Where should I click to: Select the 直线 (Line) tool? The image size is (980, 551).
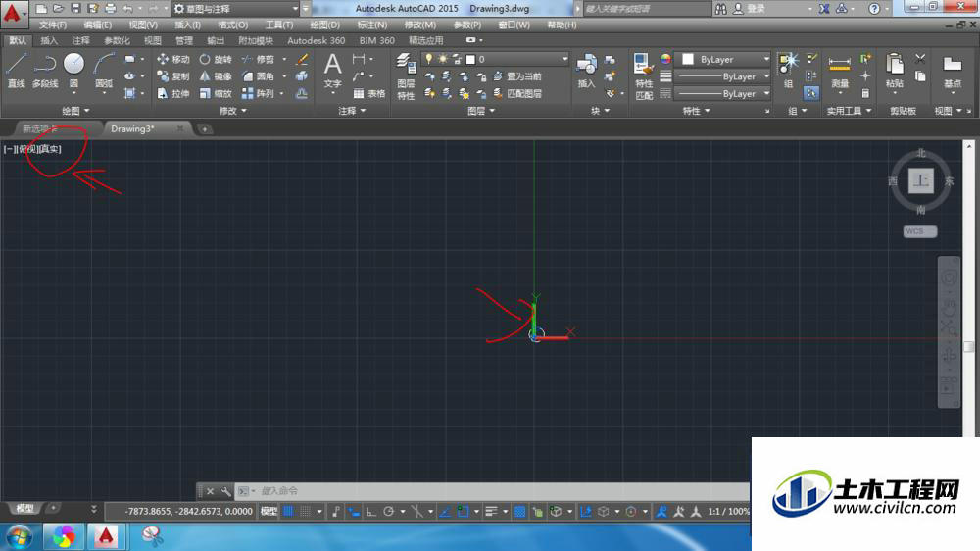(16, 70)
